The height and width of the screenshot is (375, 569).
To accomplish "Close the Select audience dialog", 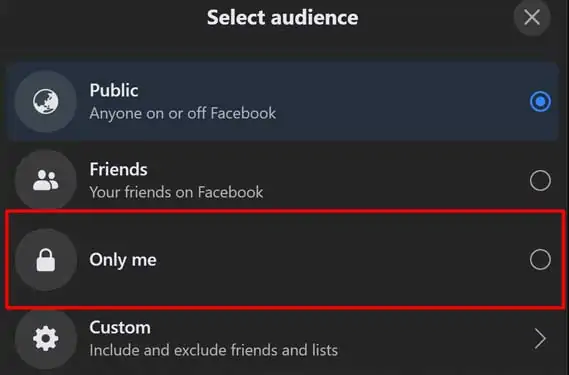I will tap(532, 17).
